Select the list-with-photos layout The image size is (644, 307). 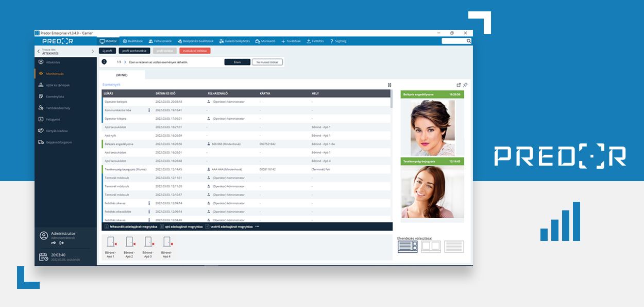click(x=408, y=247)
